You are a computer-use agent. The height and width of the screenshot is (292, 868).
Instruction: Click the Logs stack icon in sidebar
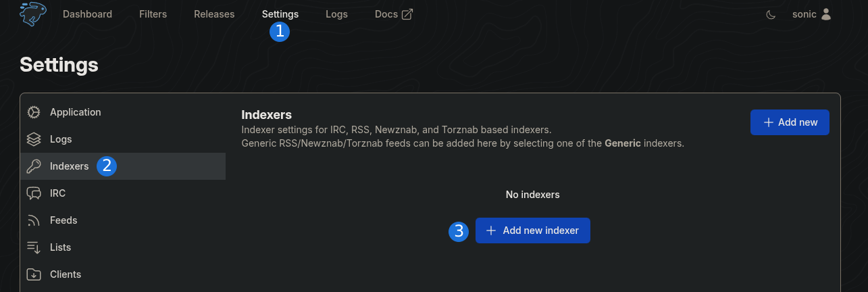pos(34,139)
